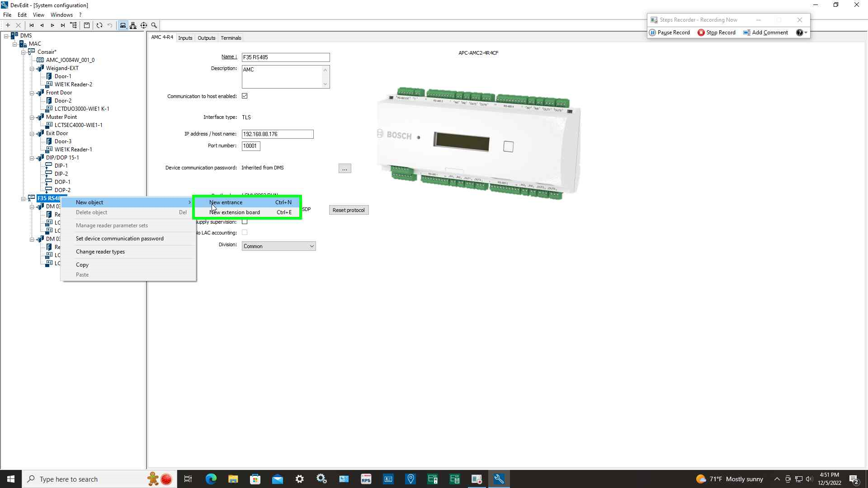Switch to the Terminals tab
868x488 pixels.
(231, 38)
